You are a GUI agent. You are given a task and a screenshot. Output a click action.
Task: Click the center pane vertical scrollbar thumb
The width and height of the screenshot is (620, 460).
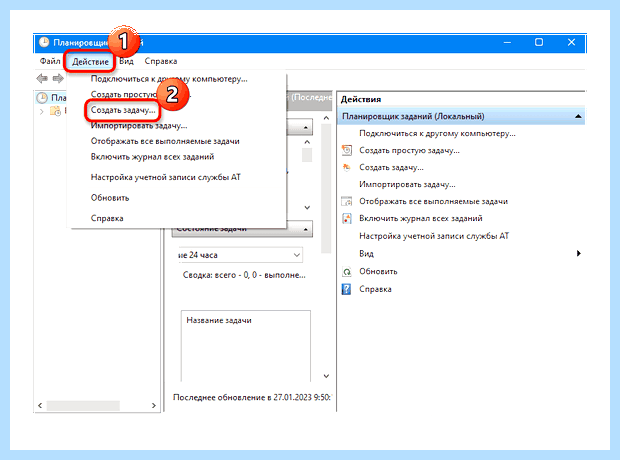pyautogui.click(x=326, y=188)
